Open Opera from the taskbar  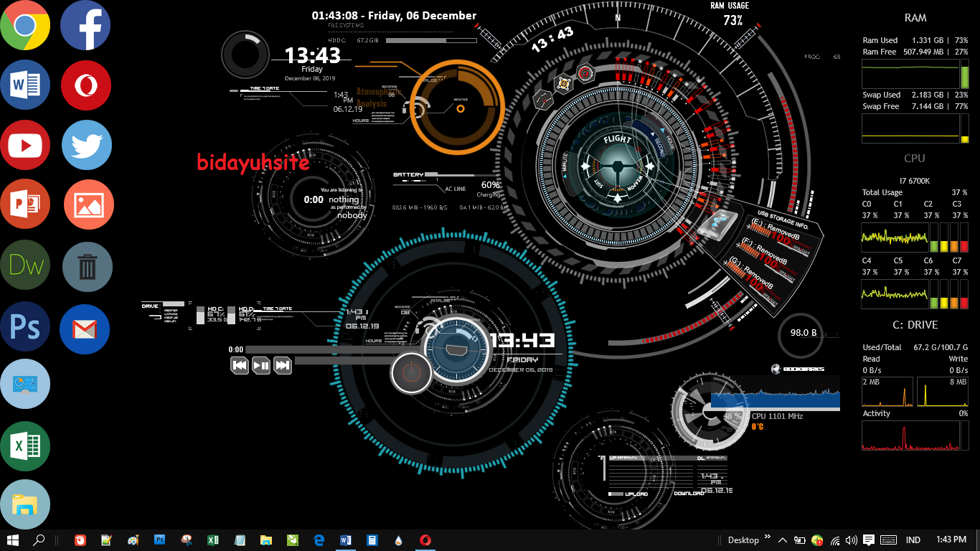pos(424,540)
